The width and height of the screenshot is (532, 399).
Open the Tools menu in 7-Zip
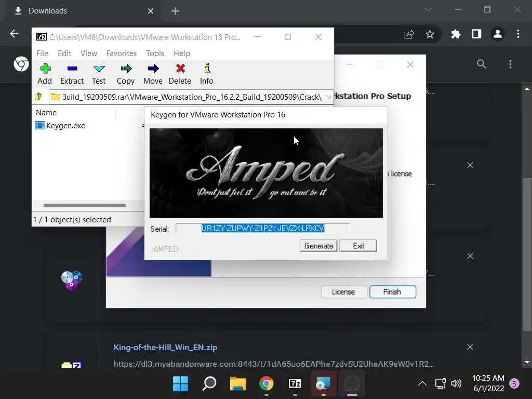tap(155, 54)
